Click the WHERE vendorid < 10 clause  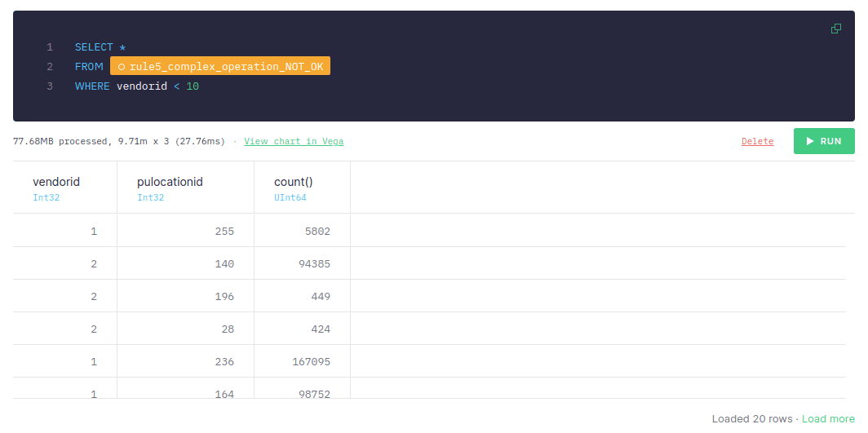click(x=137, y=86)
